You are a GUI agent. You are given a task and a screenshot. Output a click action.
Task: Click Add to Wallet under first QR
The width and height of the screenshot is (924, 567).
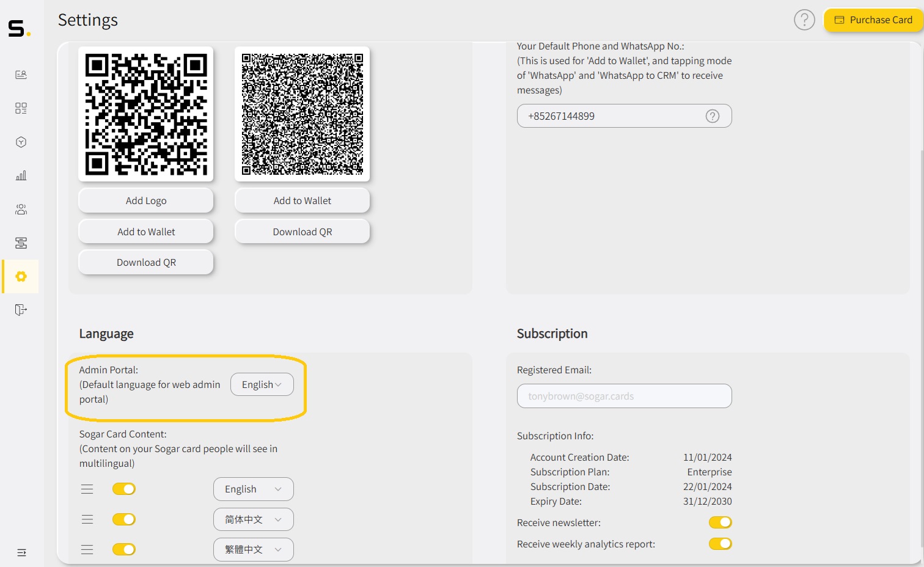146,232
